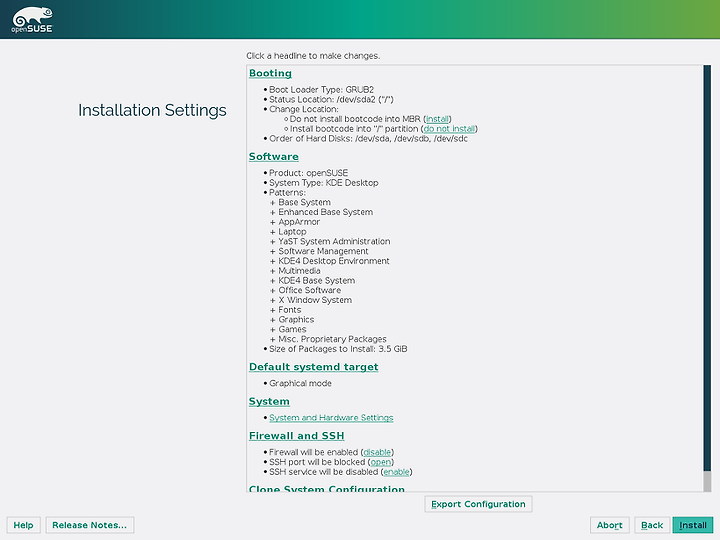The width and height of the screenshot is (720, 540).
Task: Open Clone System Configuration headline
Action: pos(326,489)
